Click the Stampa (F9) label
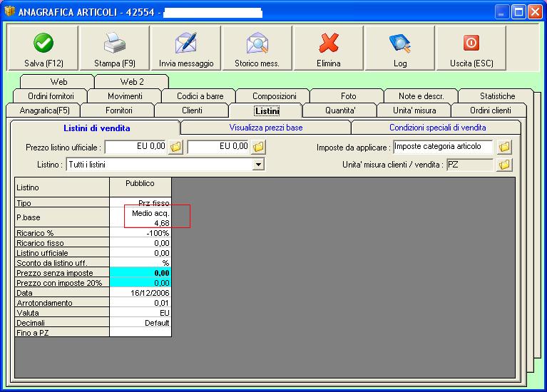Viewport: 547px width, 392px height. 114,63
